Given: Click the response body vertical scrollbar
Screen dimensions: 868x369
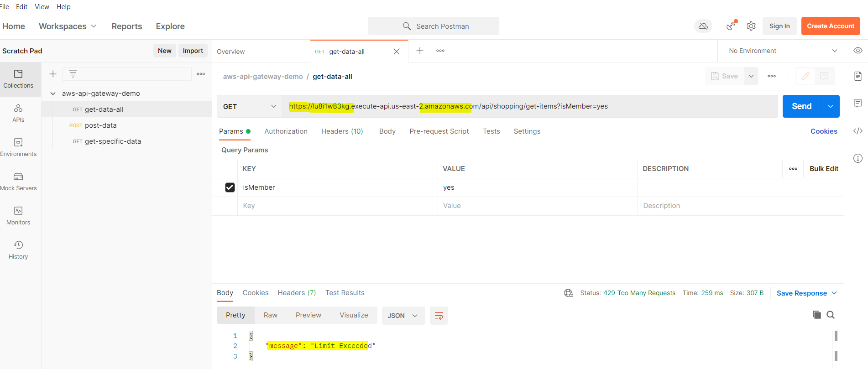Looking at the screenshot, I should tap(836, 346).
